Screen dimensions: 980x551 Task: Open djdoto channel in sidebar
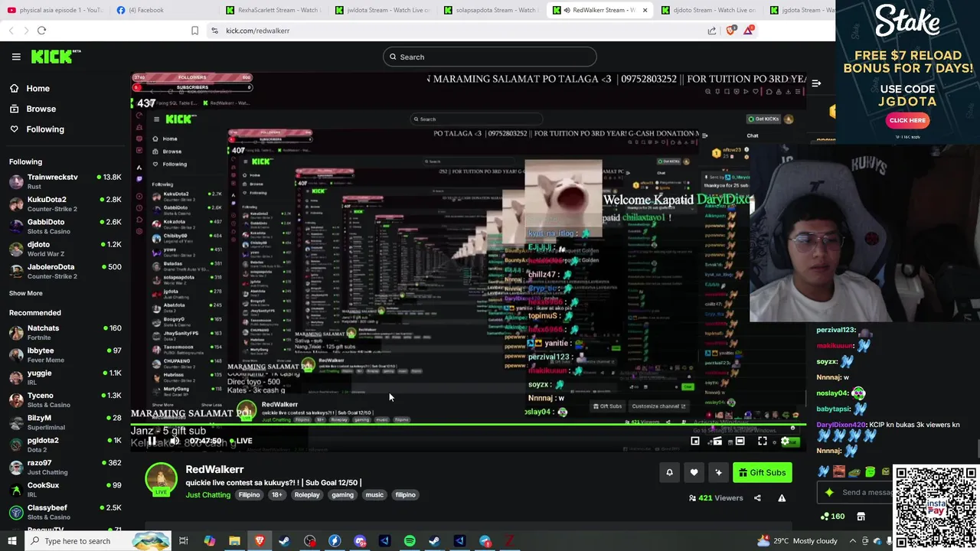(x=65, y=249)
